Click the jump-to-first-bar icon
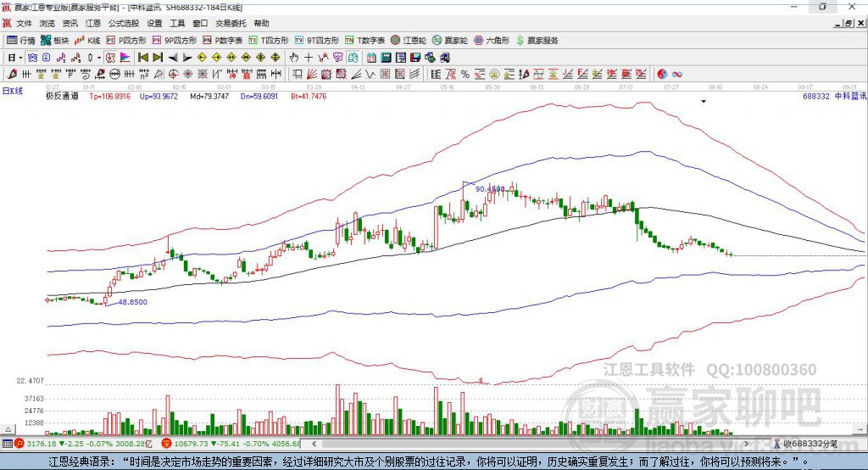Screen dimensions: 868x470 142,58
